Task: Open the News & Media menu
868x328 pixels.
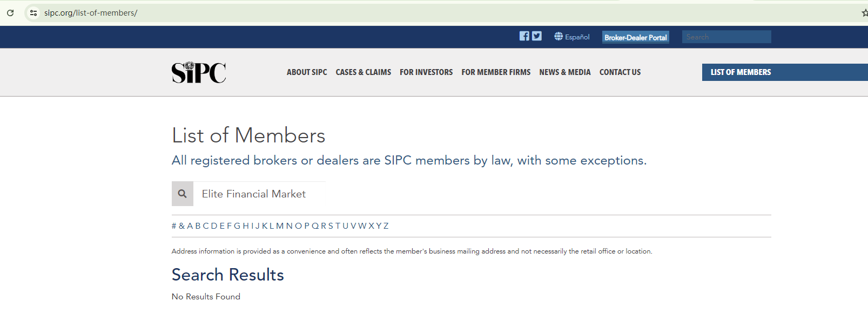Action: [x=565, y=72]
